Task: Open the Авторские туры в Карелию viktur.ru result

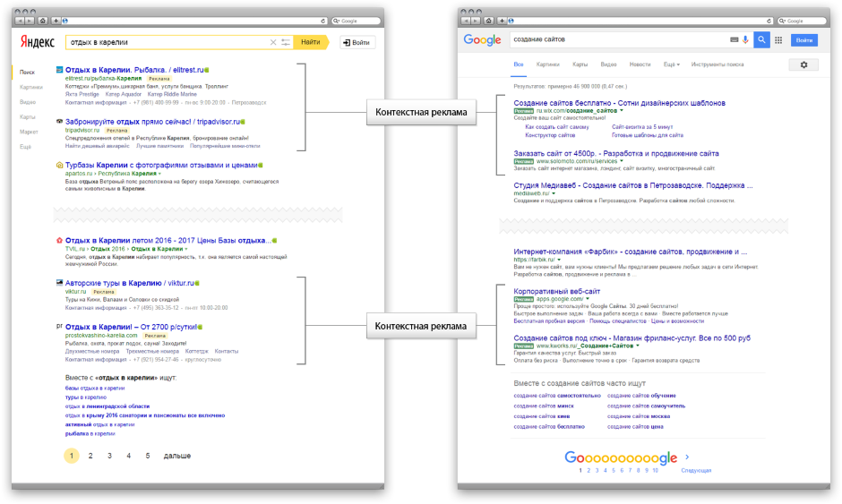Action: [129, 283]
